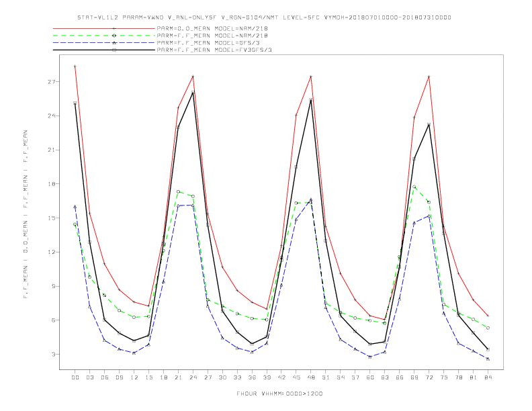Click x-axis forecast hour label 18
The height and width of the screenshot is (411, 532).
(x=163, y=377)
